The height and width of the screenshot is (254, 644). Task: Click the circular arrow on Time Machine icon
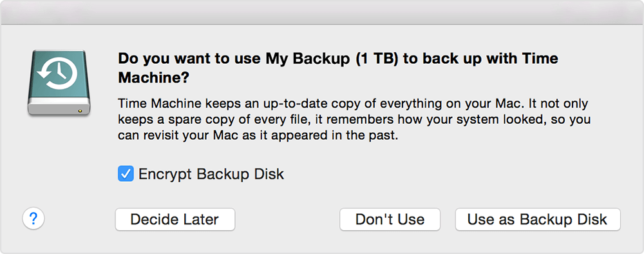57,73
